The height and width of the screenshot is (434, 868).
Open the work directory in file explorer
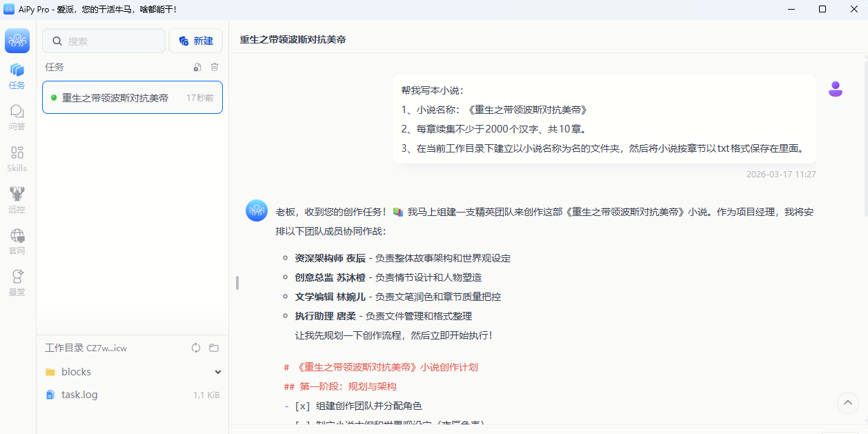pos(214,348)
